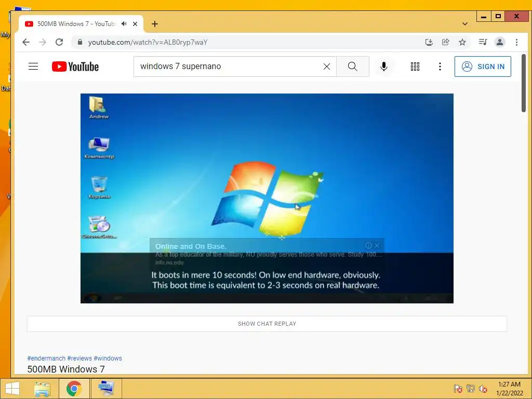View site info via the lock icon
Image resolution: width=532 pixels, height=399 pixels.
click(80, 42)
